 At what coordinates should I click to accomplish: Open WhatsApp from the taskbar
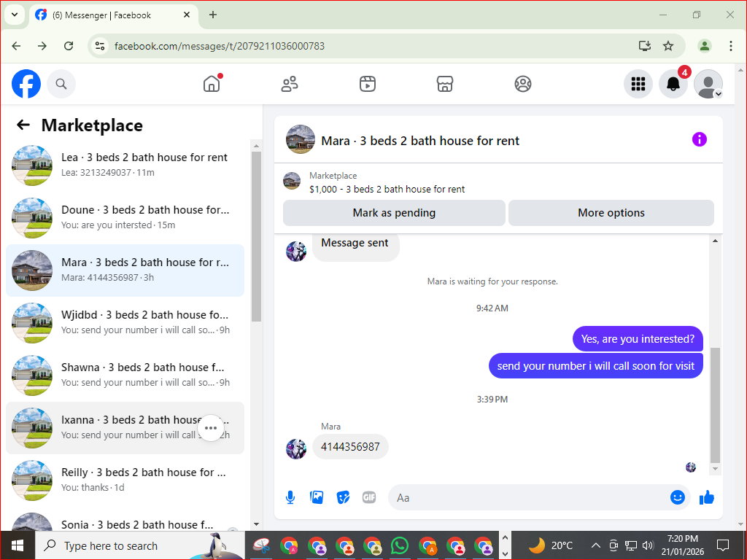click(400, 545)
